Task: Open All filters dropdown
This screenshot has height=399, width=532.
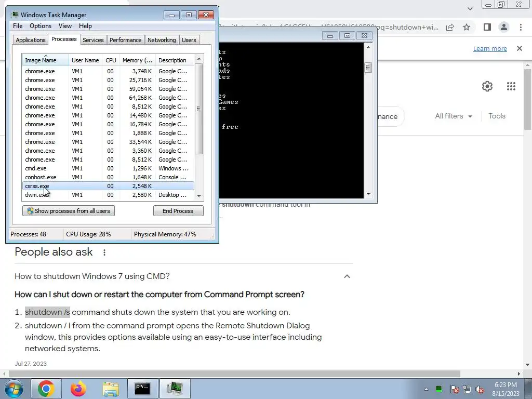Action: 454,116
